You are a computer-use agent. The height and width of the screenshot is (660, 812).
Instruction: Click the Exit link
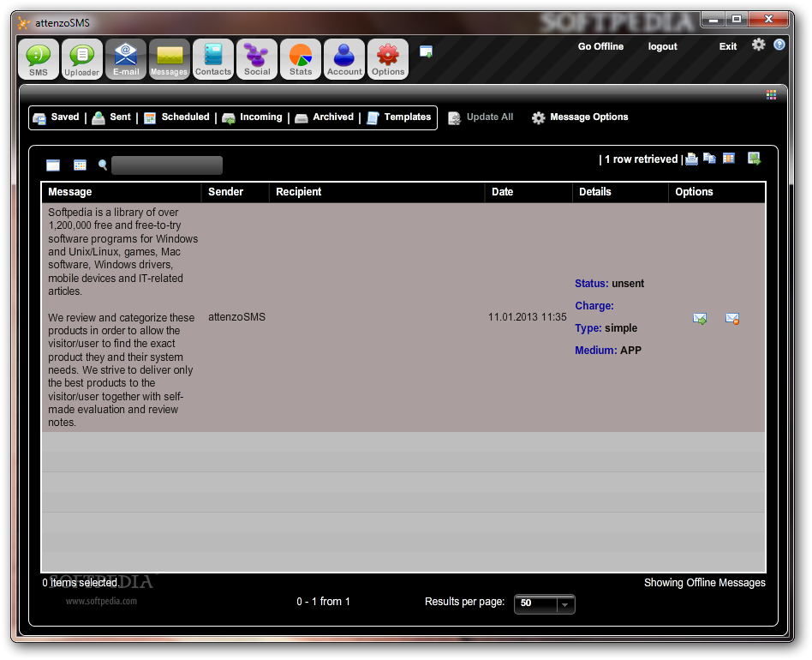pyautogui.click(x=727, y=46)
